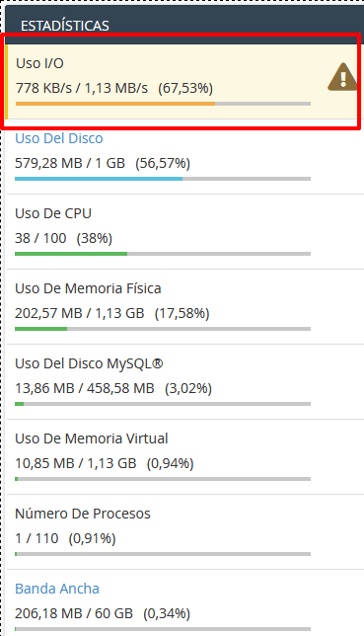364x636 pixels.
Task: Select the Uso De Memoria Física label
Action: 88,288
